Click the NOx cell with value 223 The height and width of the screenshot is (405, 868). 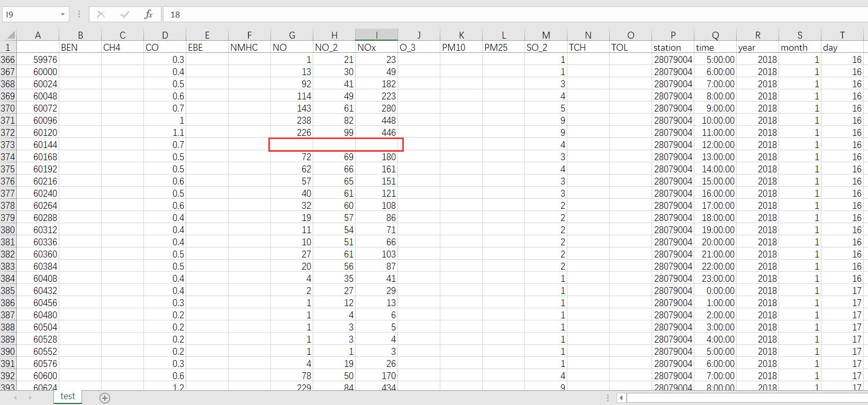(376, 96)
